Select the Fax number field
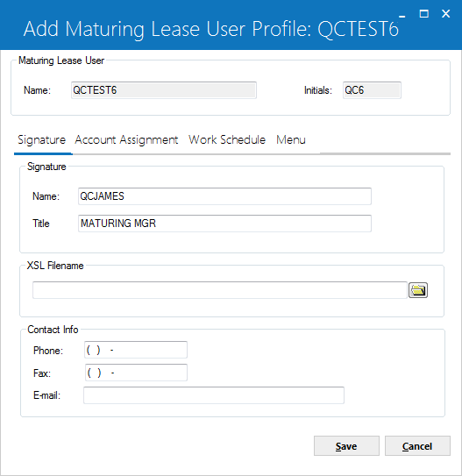 [x=136, y=373]
